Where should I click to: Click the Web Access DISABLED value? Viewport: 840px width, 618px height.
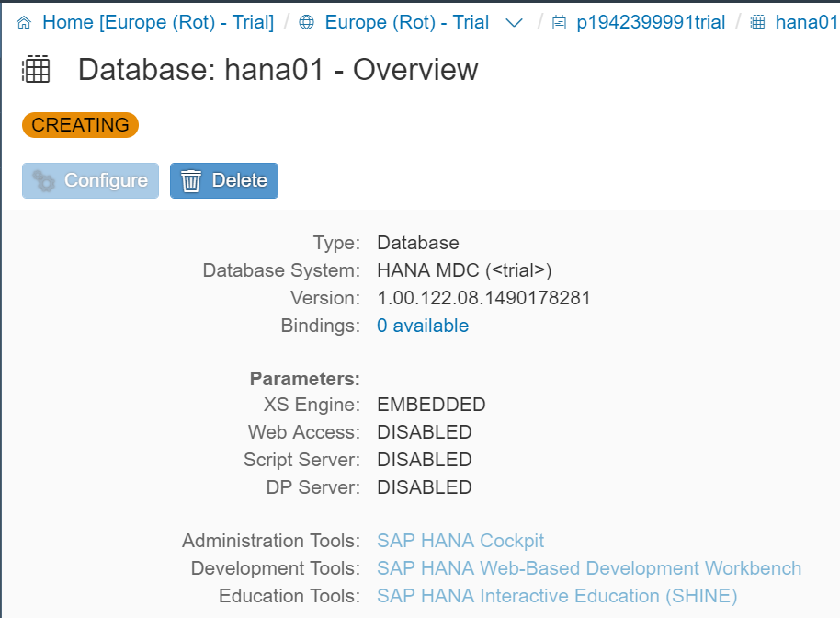point(425,432)
